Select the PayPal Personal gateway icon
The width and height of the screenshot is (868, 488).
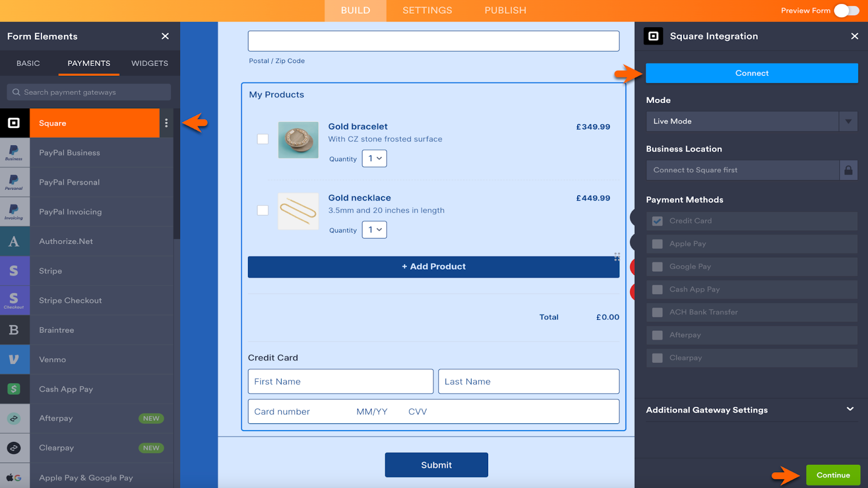point(14,182)
